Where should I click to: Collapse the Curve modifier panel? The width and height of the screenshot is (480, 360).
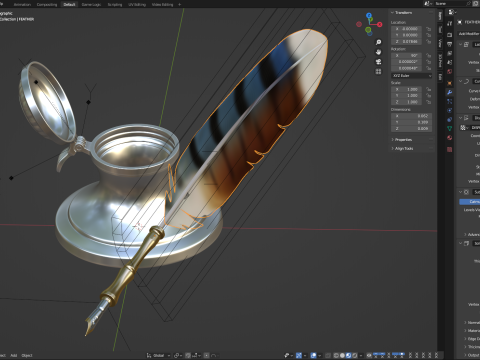[461, 81]
